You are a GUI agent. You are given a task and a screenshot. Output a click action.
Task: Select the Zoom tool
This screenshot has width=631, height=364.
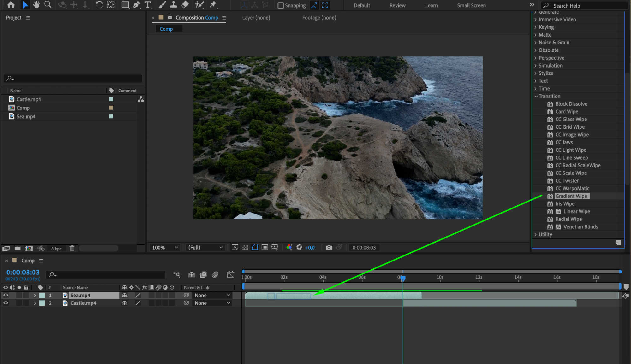pos(48,5)
